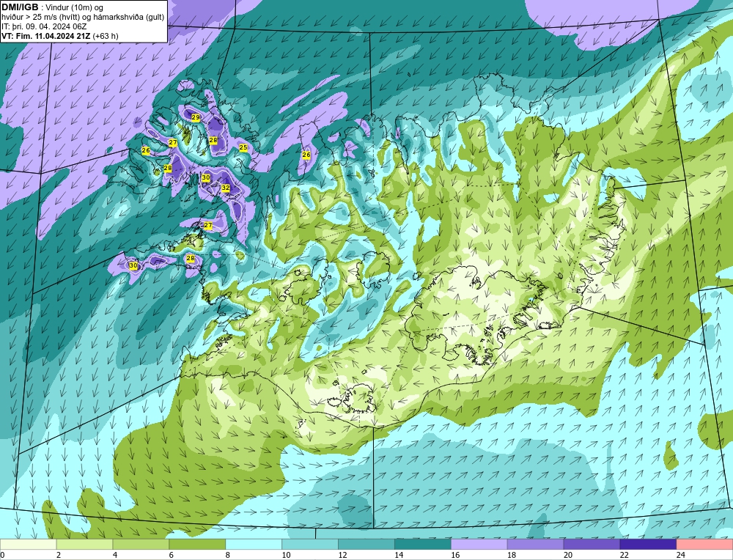Click the DMI/IGB title text
Viewport: 733px width, 560px height.
point(20,7)
